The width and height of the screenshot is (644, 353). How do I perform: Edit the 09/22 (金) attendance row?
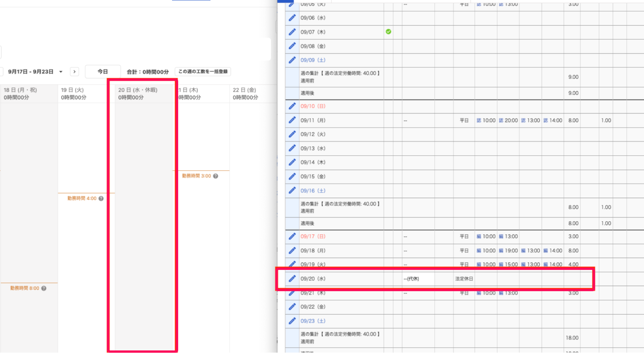(x=292, y=307)
